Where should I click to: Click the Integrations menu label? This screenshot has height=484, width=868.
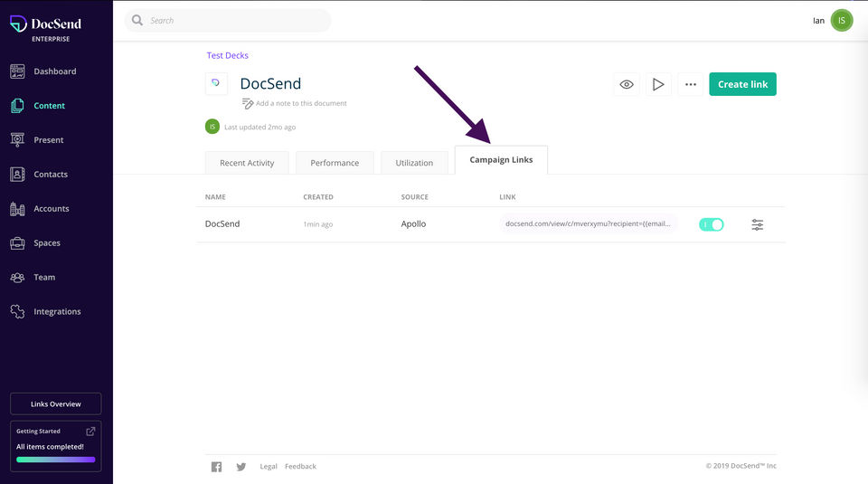(57, 311)
